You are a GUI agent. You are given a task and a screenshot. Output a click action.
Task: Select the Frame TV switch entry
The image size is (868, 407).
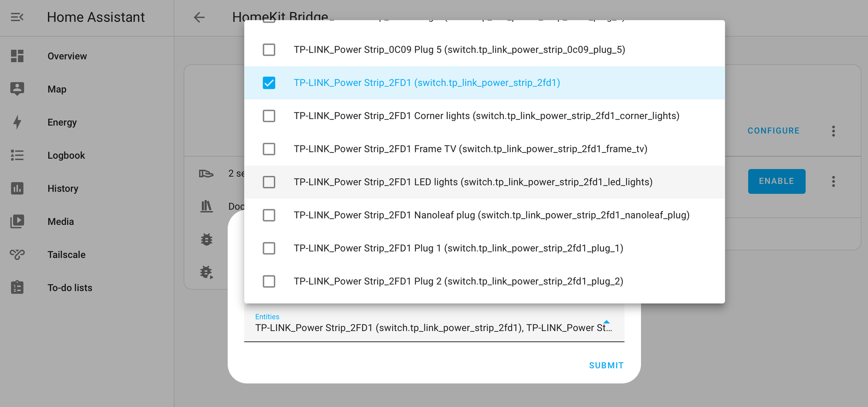484,149
